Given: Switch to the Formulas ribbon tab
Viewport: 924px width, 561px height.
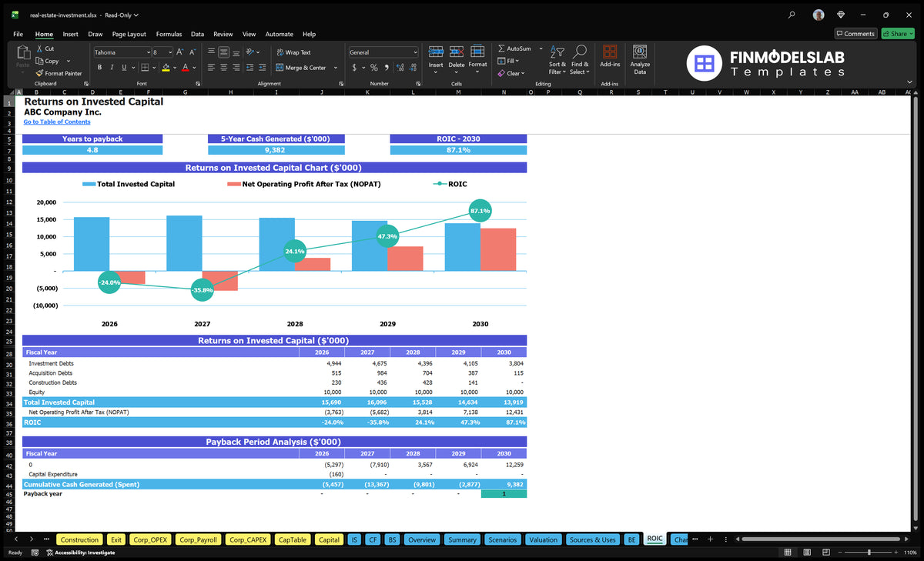Looking at the screenshot, I should pos(169,34).
